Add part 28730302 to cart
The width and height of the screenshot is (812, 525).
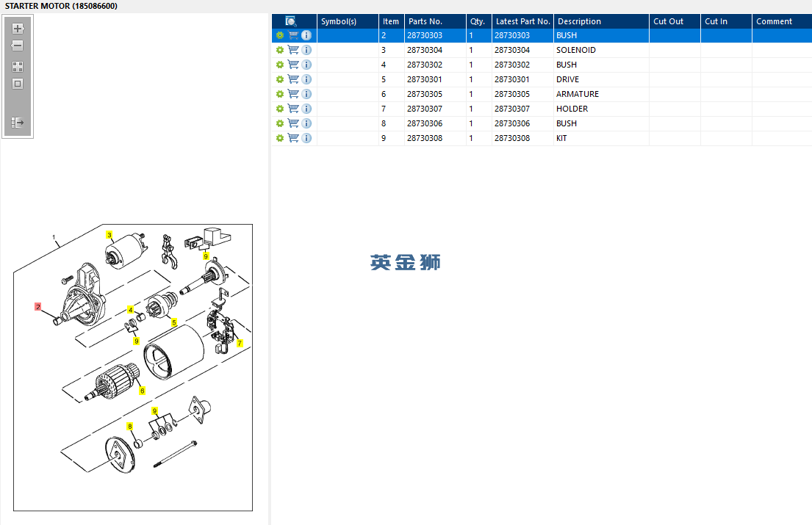[293, 65]
